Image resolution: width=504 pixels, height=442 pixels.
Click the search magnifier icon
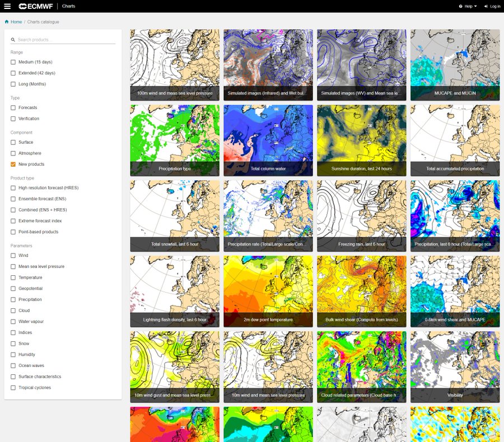click(x=13, y=40)
